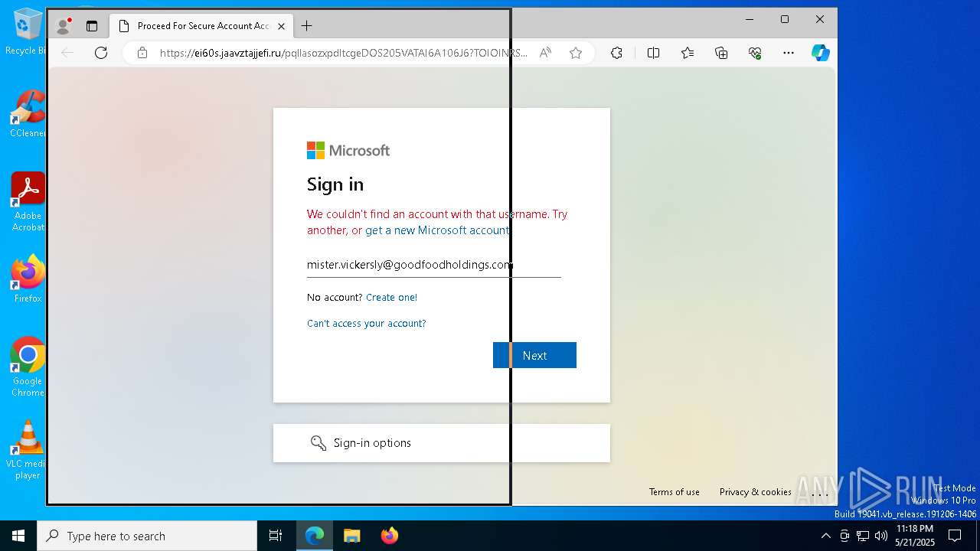This screenshot has width=980, height=551.
Task: Select the Google Chrome desktop shortcut
Action: click(28, 367)
